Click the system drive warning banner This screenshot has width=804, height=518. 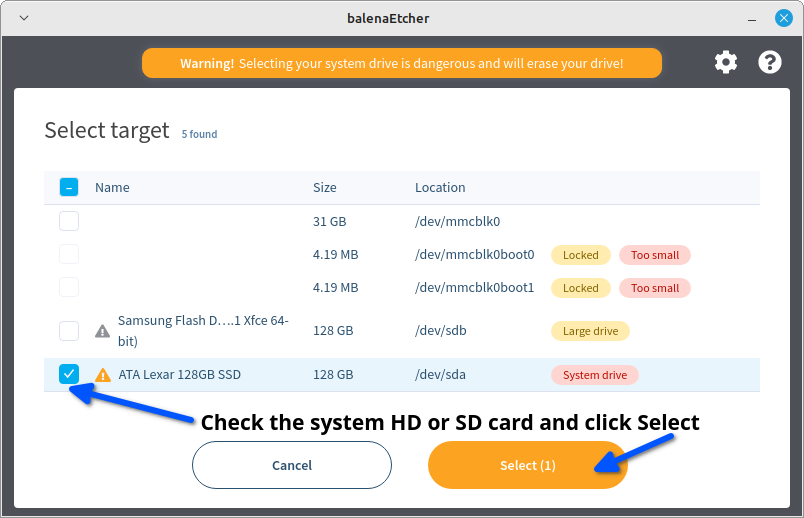[x=401, y=63]
